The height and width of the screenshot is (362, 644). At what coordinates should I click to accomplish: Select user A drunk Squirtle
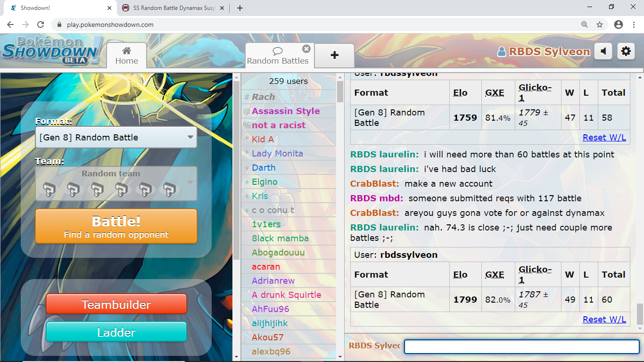click(289, 295)
